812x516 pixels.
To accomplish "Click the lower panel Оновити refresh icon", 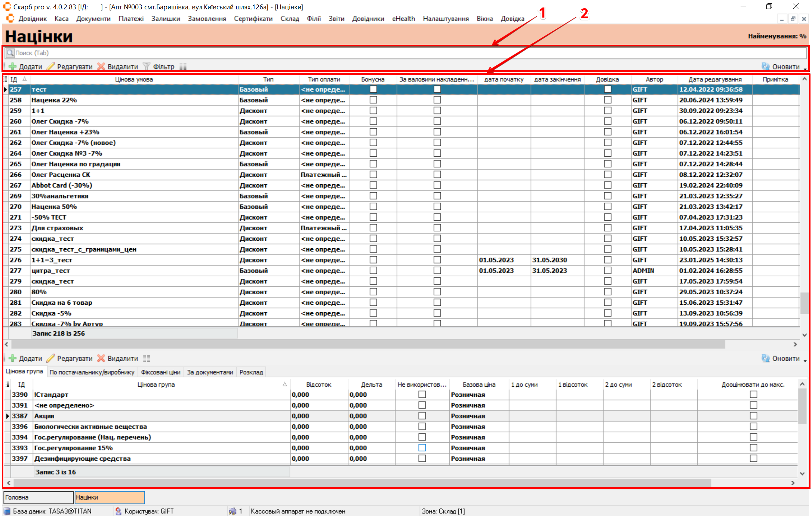I will click(x=766, y=358).
